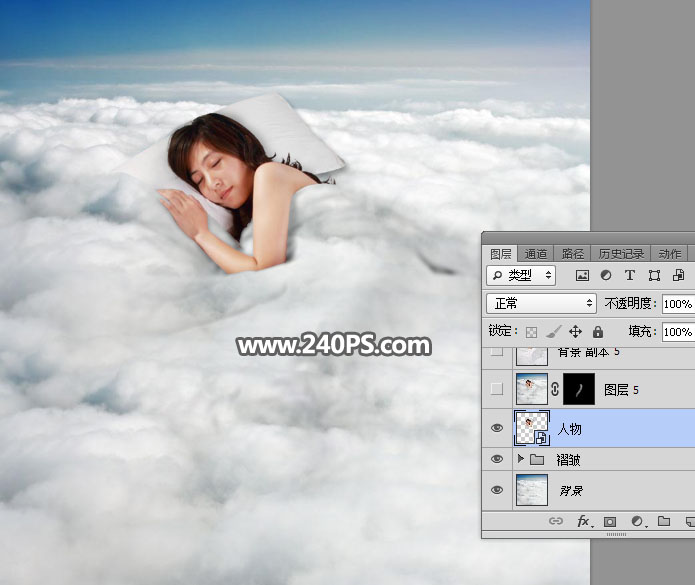Select layer name 图层 5
Viewport: 695px width, 585px height.
[x=621, y=390]
